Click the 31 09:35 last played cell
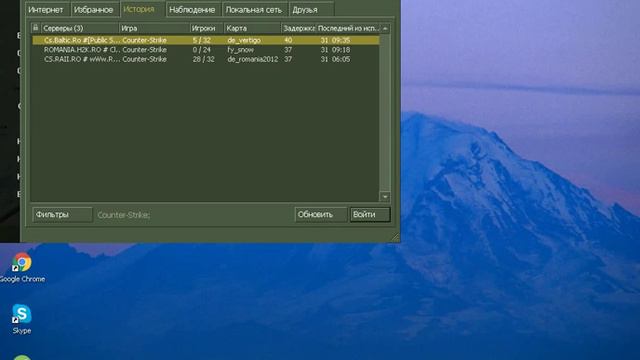This screenshot has height=360, width=640. pos(335,40)
